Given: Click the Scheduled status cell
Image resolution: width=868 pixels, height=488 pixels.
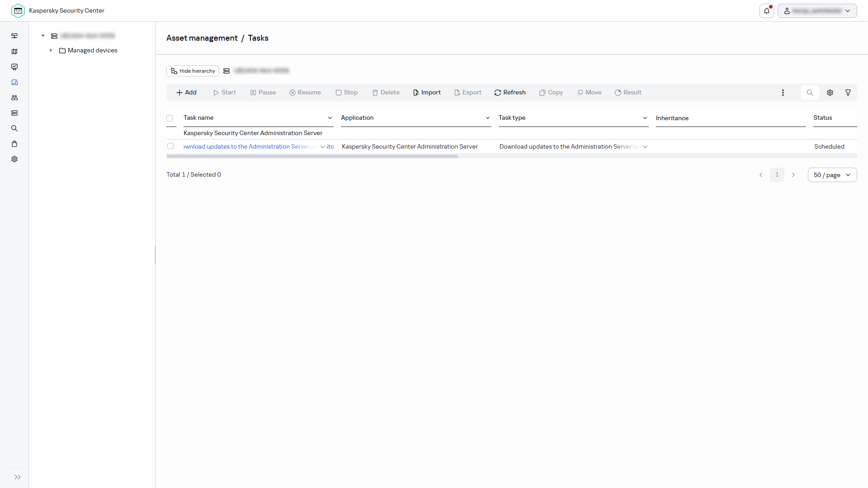Looking at the screenshot, I should click(829, 147).
